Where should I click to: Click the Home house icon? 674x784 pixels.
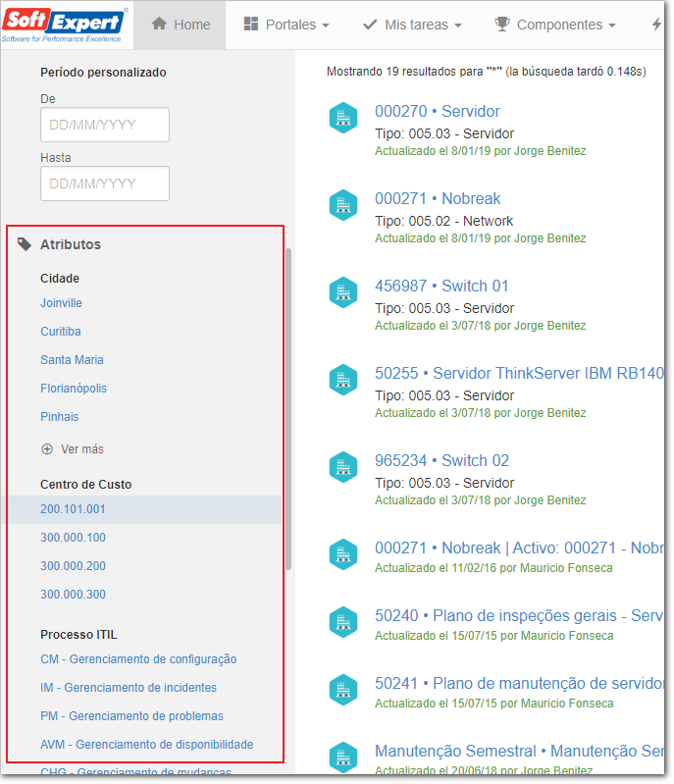(160, 24)
